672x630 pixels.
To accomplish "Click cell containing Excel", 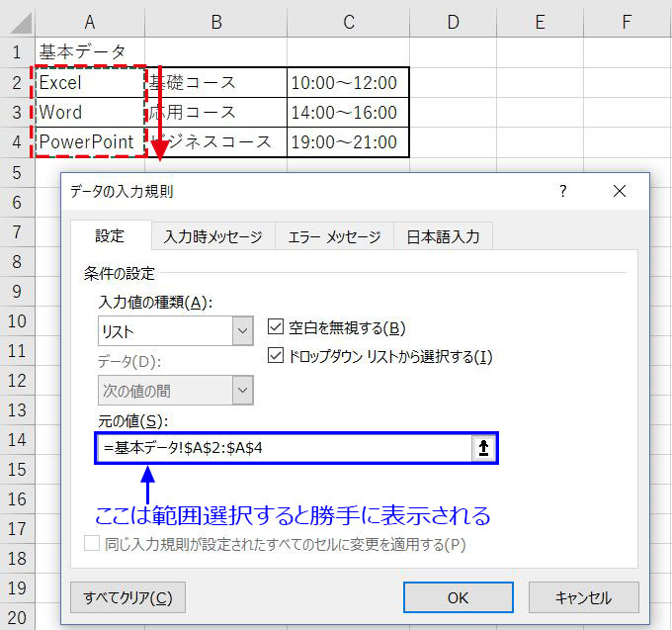I will coord(90,82).
